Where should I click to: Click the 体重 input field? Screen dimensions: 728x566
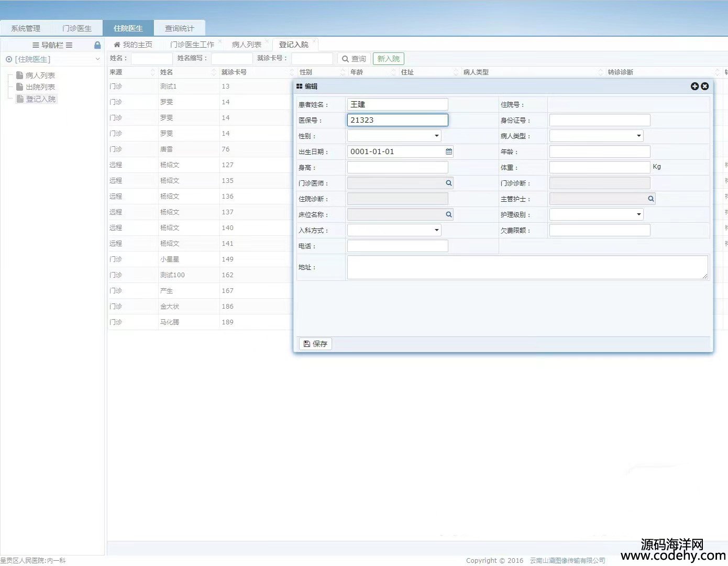[x=600, y=167]
